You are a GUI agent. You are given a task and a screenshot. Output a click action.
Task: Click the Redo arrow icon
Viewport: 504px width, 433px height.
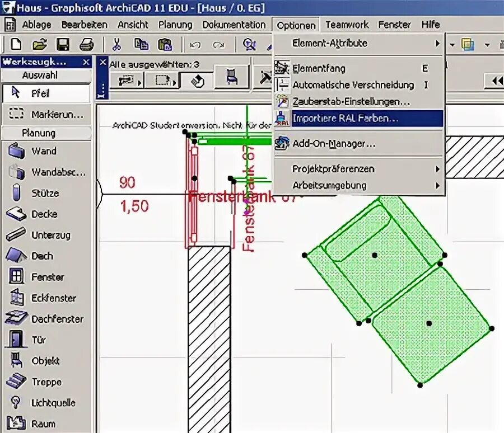218,45
